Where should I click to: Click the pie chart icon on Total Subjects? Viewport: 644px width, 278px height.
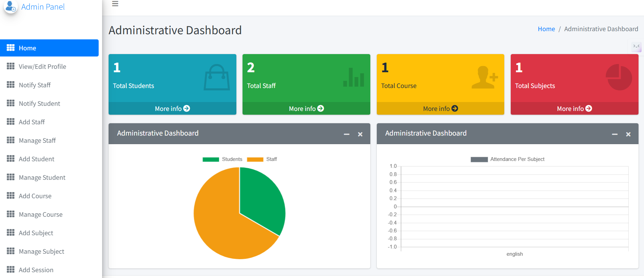[x=619, y=77]
